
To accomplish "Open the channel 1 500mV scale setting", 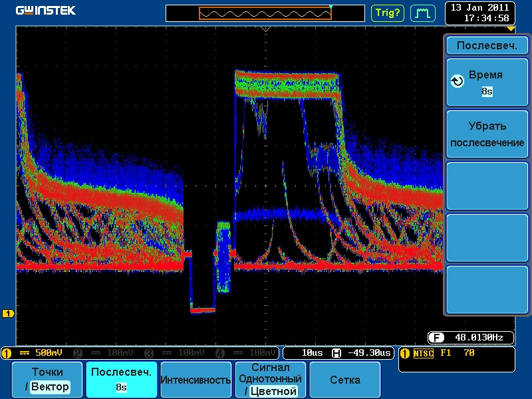I will [39, 352].
